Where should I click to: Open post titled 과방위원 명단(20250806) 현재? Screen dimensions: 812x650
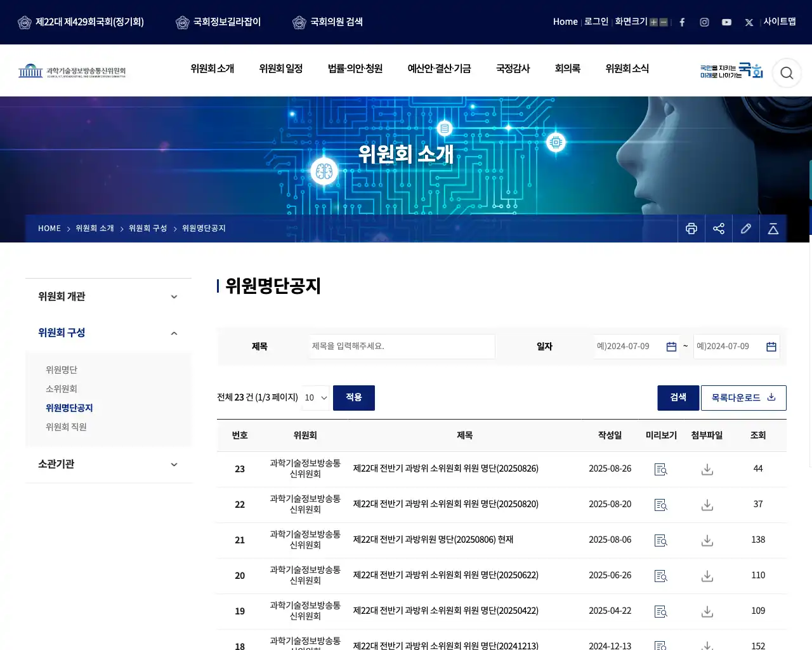433,540
